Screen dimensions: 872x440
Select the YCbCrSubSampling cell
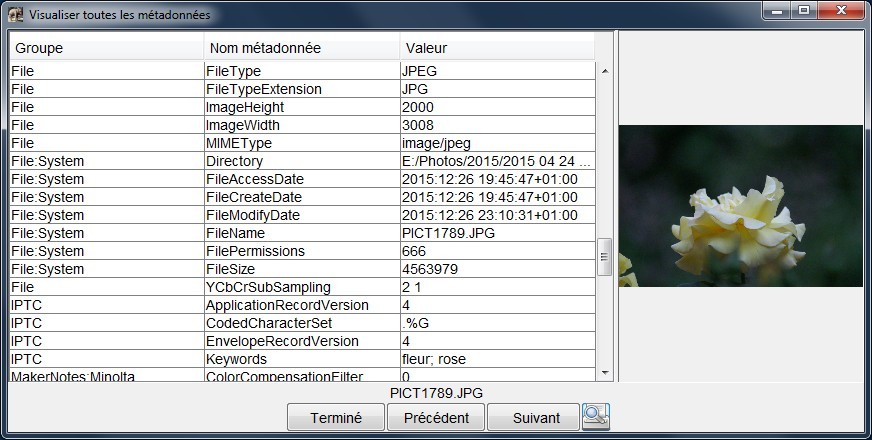tap(302, 287)
